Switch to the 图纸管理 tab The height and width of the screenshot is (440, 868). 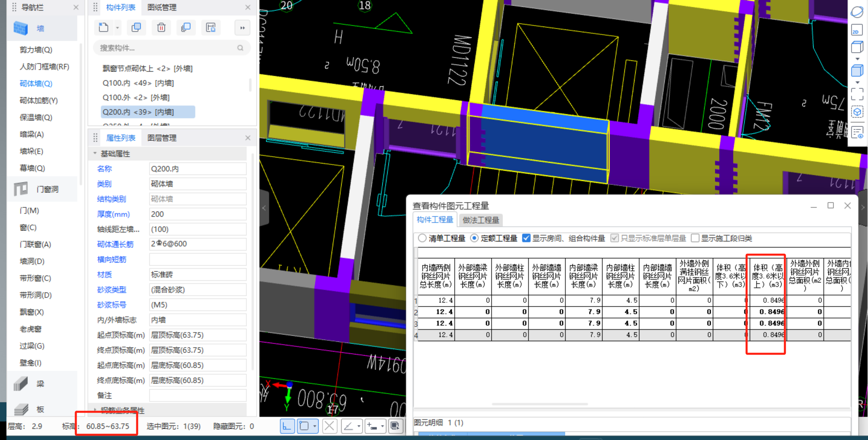pyautogui.click(x=162, y=7)
